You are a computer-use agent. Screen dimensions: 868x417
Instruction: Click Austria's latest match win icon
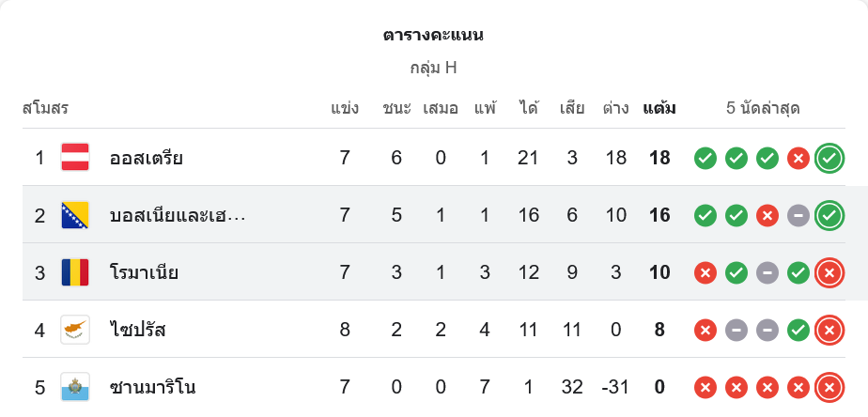(829, 158)
